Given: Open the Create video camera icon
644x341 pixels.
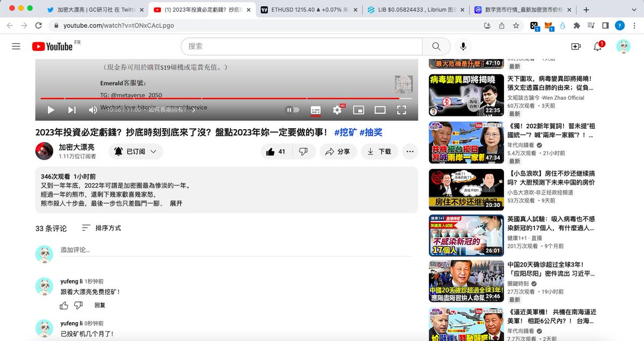Looking at the screenshot, I should [576, 47].
